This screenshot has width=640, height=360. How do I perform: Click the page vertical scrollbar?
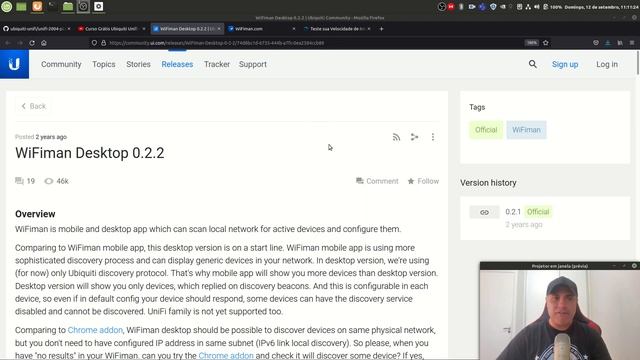(638, 62)
